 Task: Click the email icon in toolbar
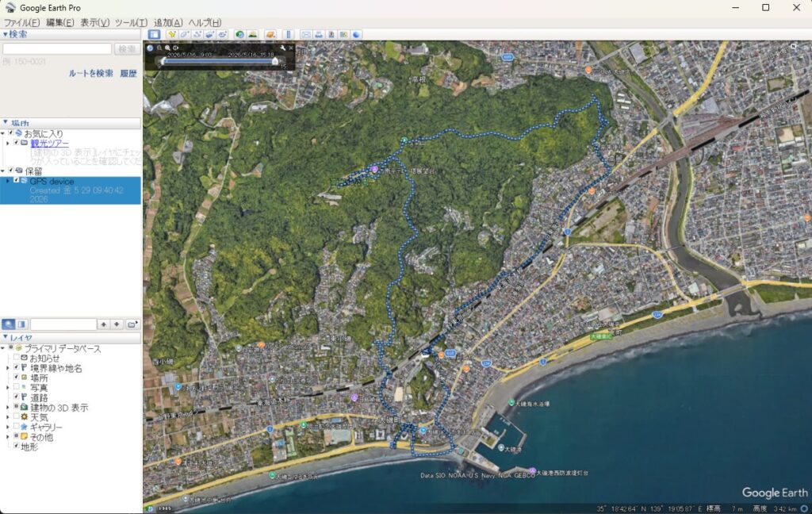(306, 34)
